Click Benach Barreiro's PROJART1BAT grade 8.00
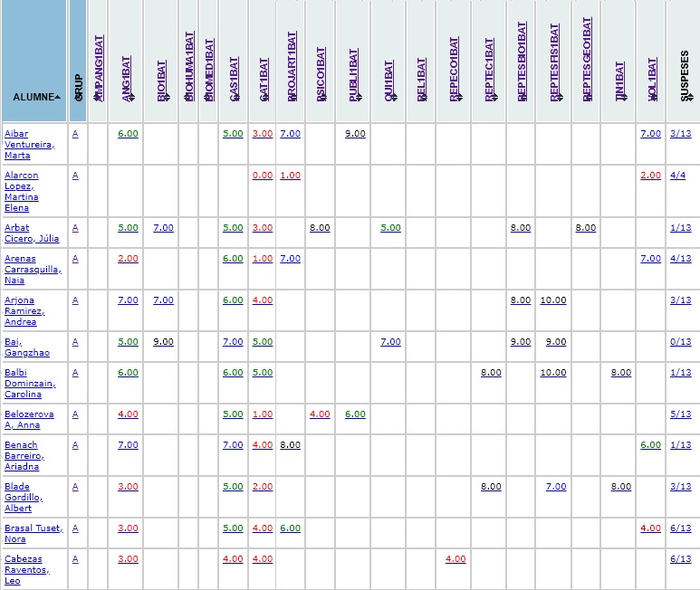Image resolution: width=700 pixels, height=590 pixels. (x=290, y=445)
